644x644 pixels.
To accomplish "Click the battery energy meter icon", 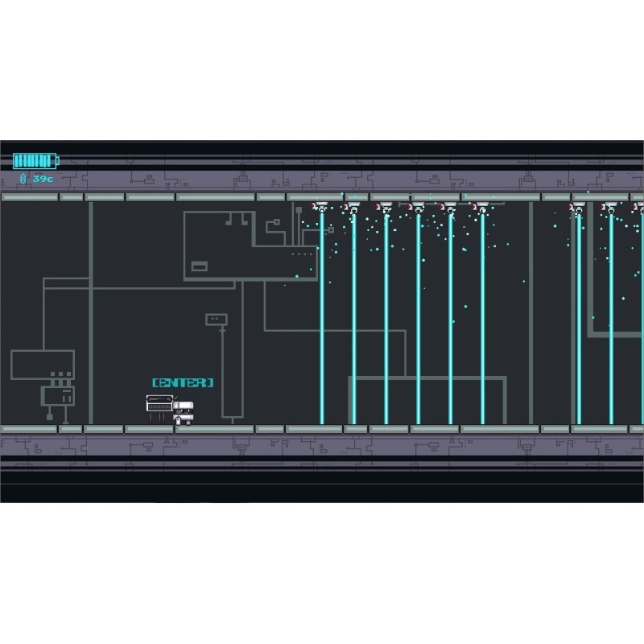I will pos(35,161).
